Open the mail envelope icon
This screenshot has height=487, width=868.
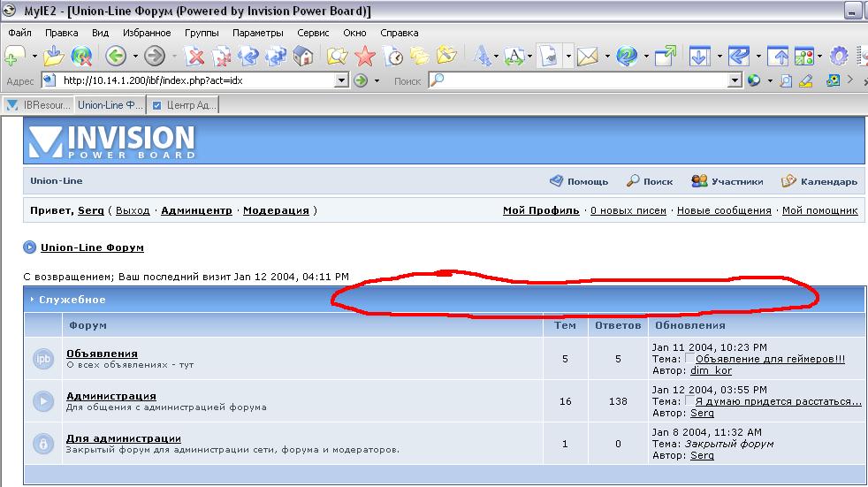pos(587,56)
